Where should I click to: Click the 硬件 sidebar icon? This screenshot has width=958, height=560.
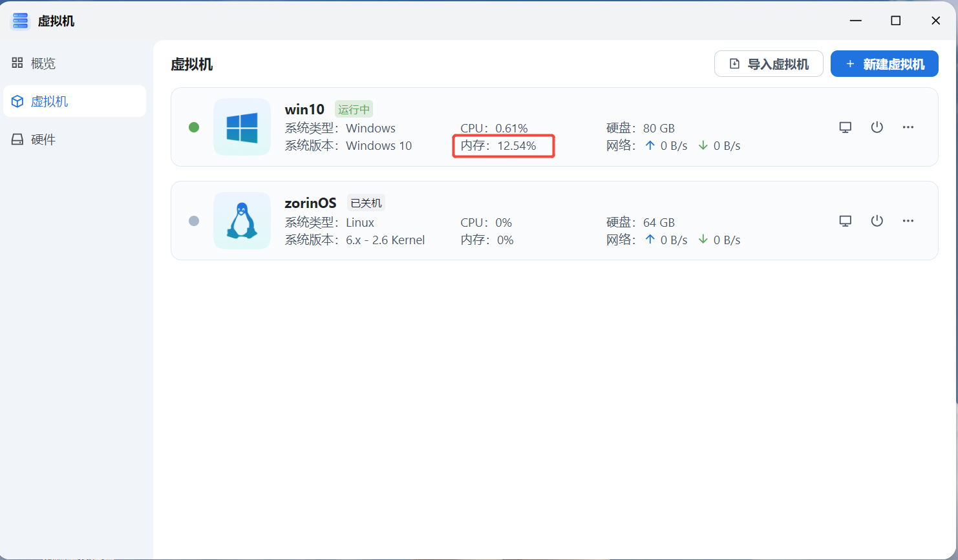17,139
